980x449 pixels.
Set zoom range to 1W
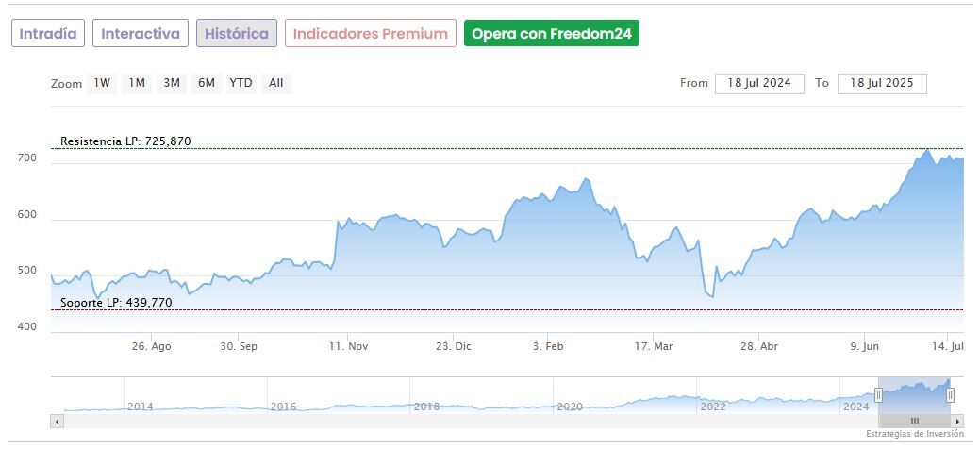coord(102,83)
